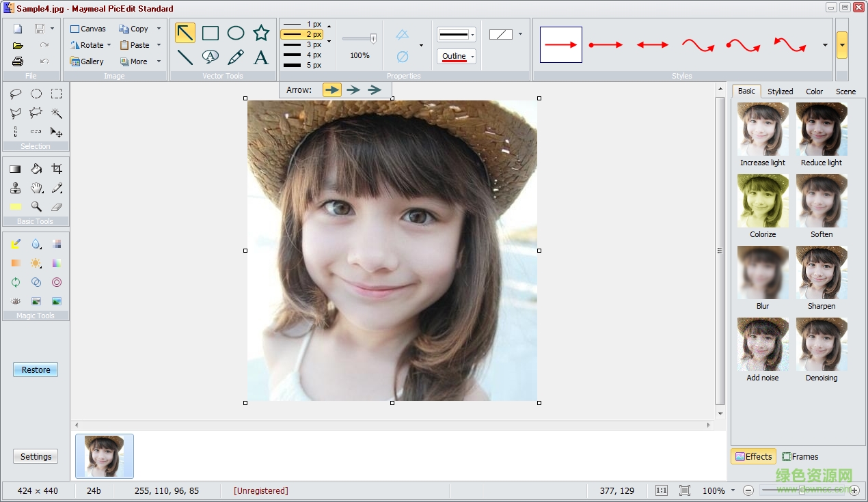Expand the arrow Styles gallery list

click(x=825, y=45)
